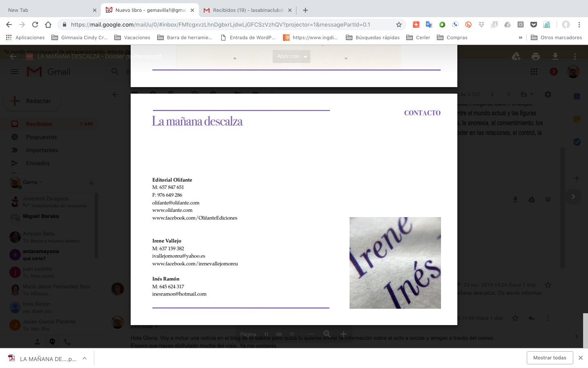The height and width of the screenshot is (368, 588).
Task: Open the 'Abrir con' dropdown
Action: click(x=292, y=56)
